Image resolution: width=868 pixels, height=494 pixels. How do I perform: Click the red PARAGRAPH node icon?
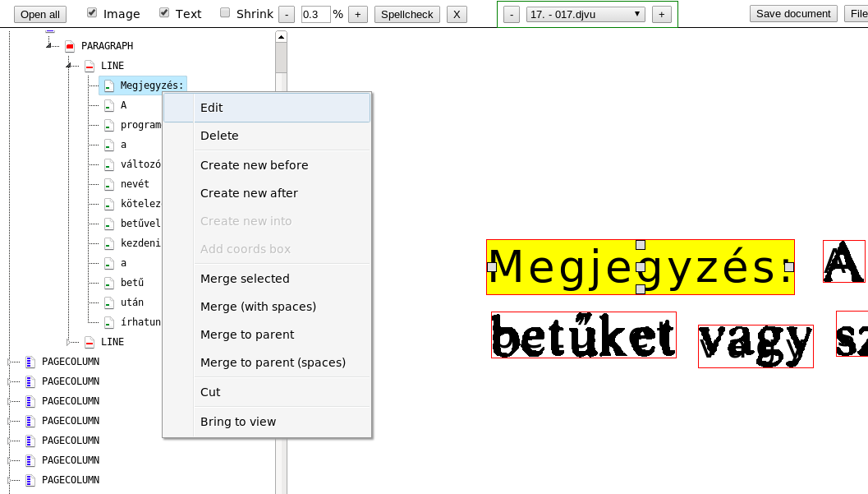tap(70, 45)
